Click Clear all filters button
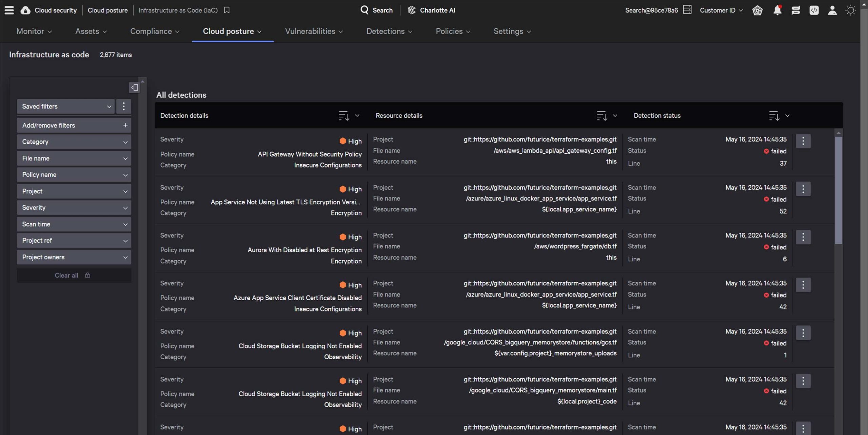Image resolution: width=868 pixels, height=435 pixels. pyautogui.click(x=74, y=276)
